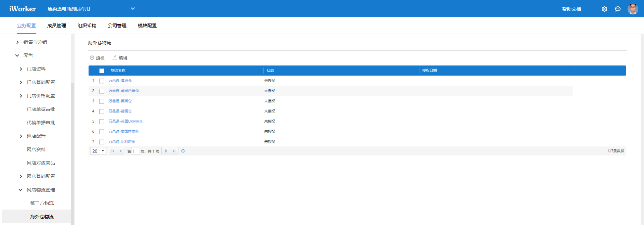Screen dimensions: 644x225
Task: Switch to the 业务配置 tab
Action: click(x=26, y=26)
